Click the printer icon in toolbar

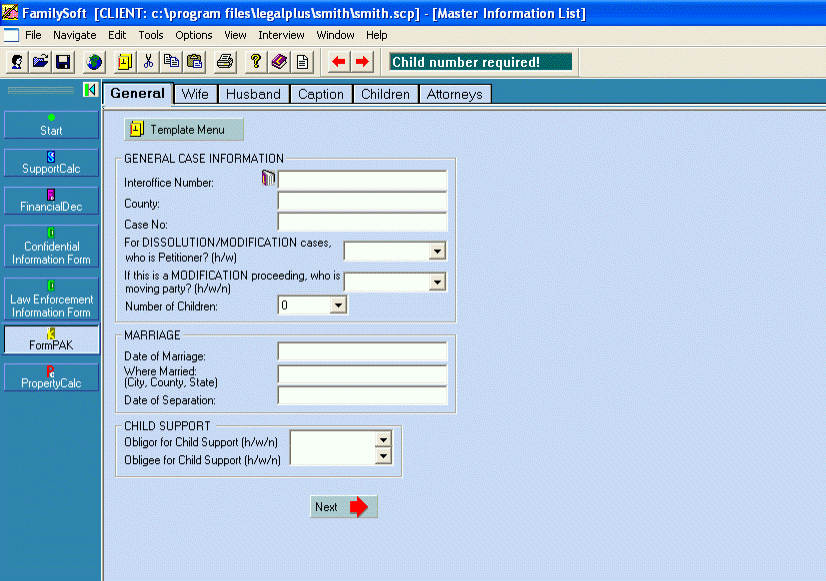tap(225, 62)
